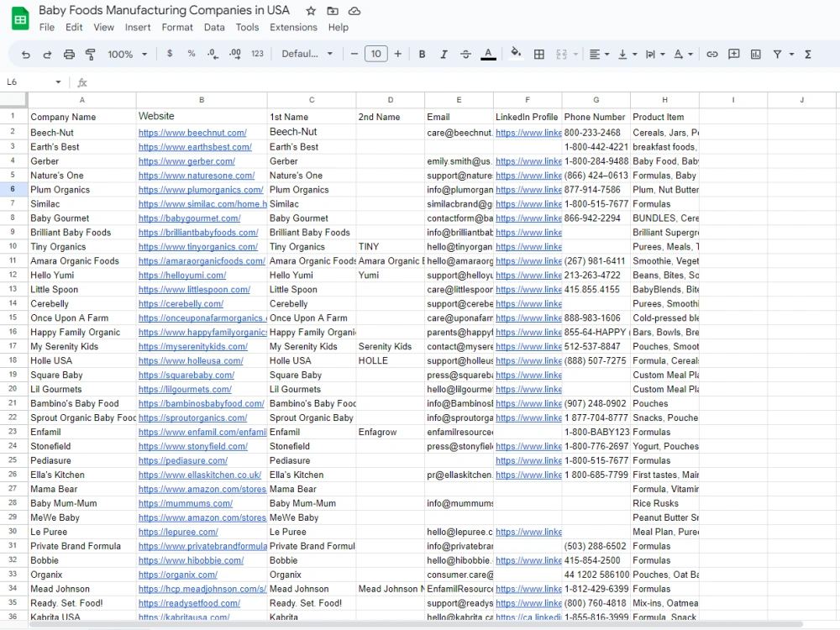Click the document title text
Image resolution: width=840 pixels, height=630 pixels.
point(164,10)
